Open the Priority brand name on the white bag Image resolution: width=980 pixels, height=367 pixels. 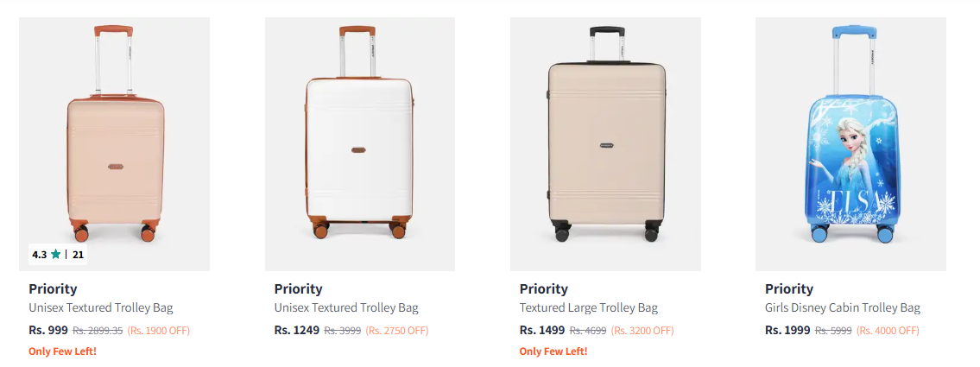coord(298,289)
